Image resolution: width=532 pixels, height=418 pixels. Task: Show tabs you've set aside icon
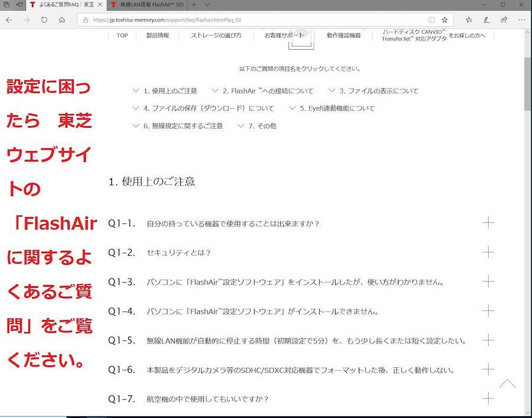click(6, 5)
